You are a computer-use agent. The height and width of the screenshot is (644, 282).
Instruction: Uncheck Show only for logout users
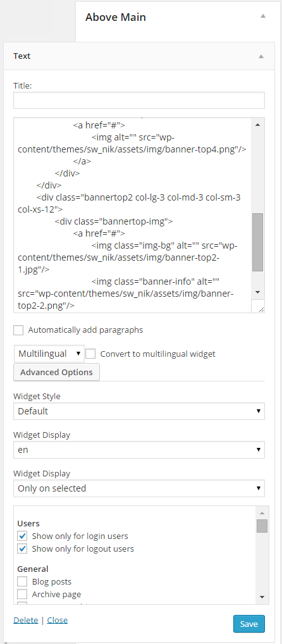22,548
